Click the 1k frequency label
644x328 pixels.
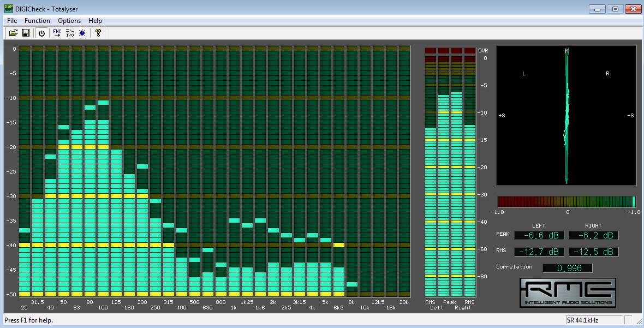234,307
